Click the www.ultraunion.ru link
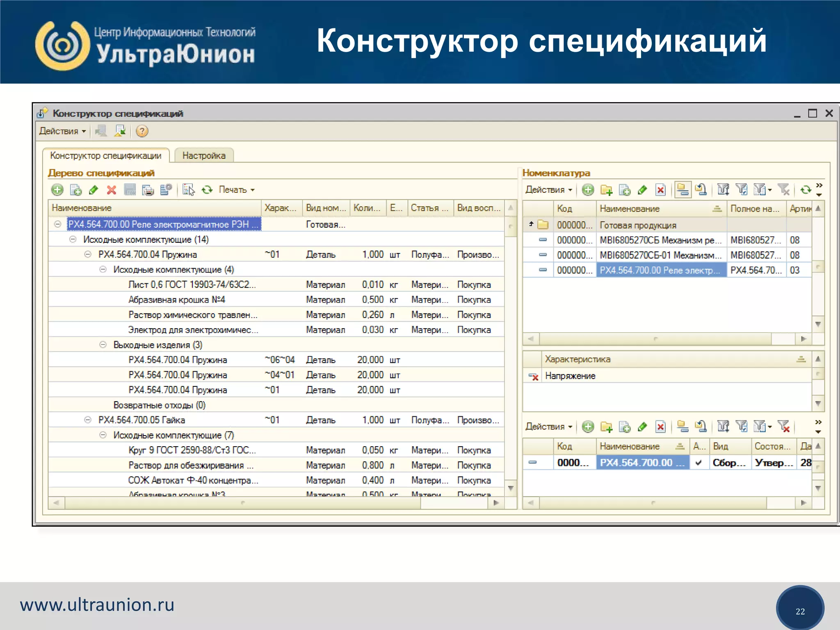840x630 pixels. point(97,605)
